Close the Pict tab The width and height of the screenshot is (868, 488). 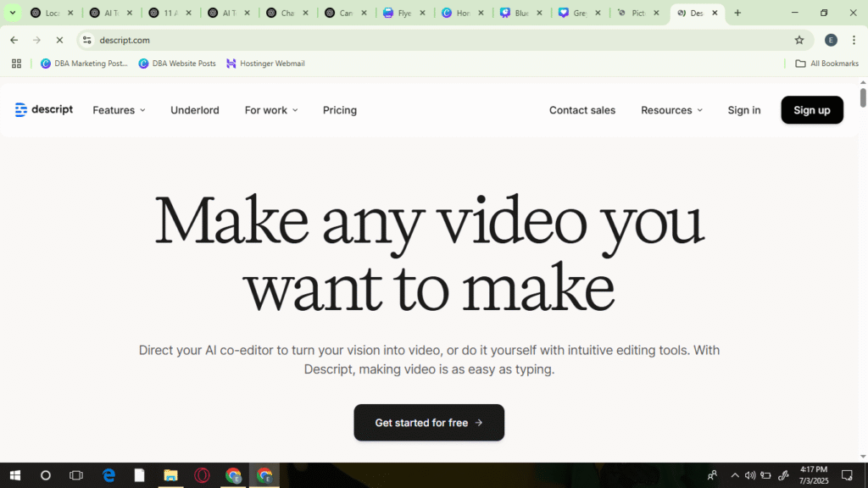[x=656, y=13]
